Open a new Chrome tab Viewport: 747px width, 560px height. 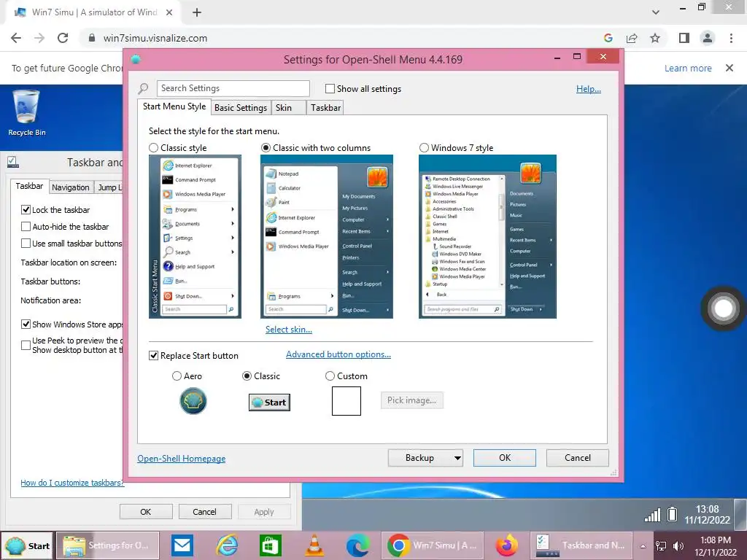(197, 12)
